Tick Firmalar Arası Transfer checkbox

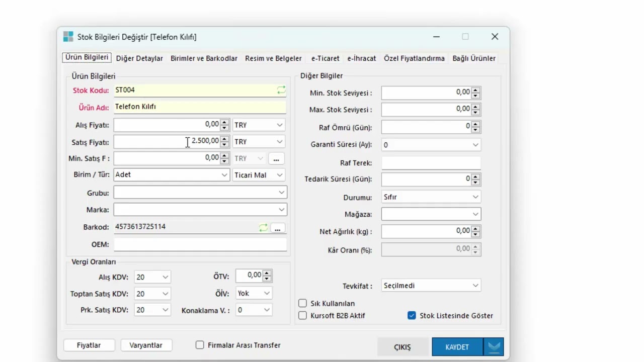(x=200, y=345)
